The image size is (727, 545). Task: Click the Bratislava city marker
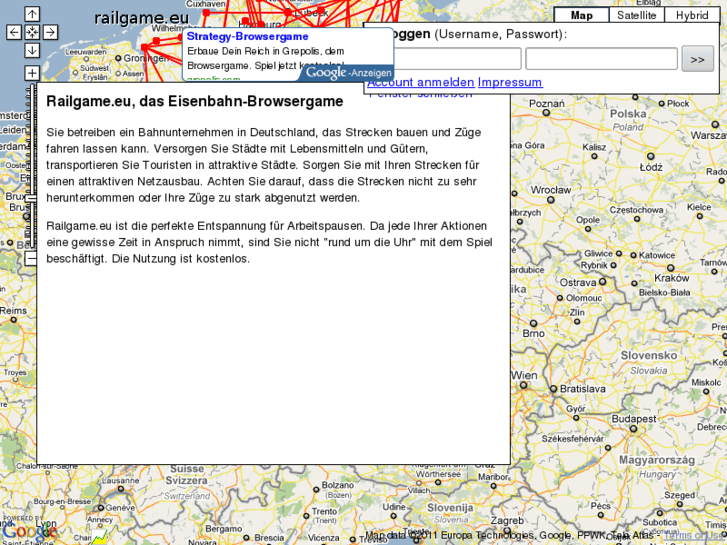click(x=553, y=389)
